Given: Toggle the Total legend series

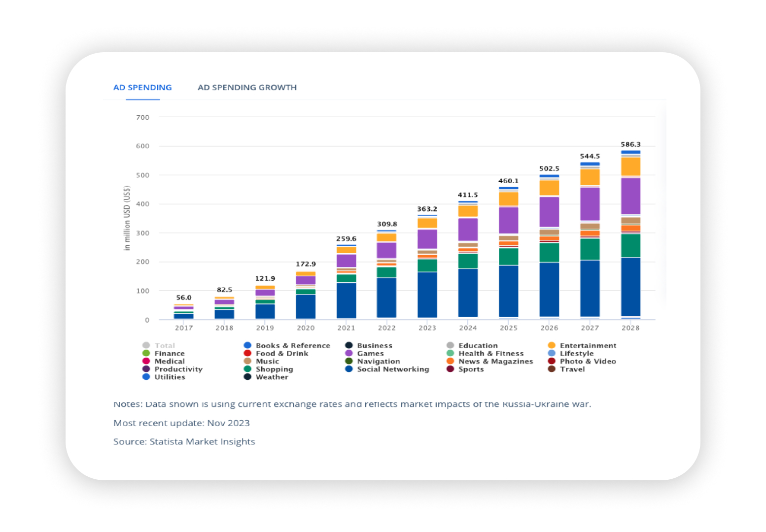Looking at the screenshot, I should 159,345.
